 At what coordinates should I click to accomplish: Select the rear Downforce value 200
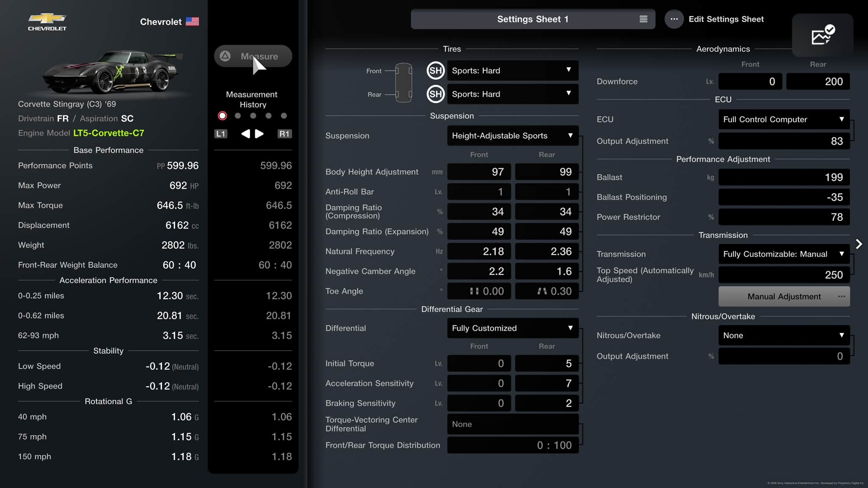pyautogui.click(x=818, y=81)
